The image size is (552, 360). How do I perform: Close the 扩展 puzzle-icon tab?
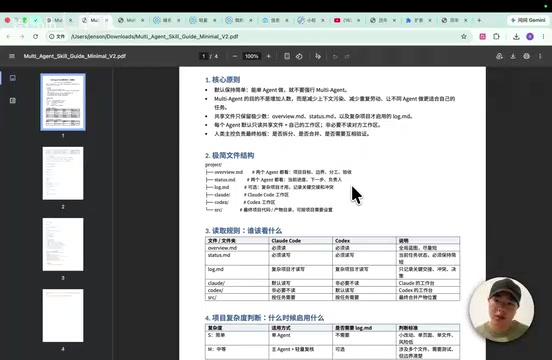pyautogui.click(x=430, y=20)
